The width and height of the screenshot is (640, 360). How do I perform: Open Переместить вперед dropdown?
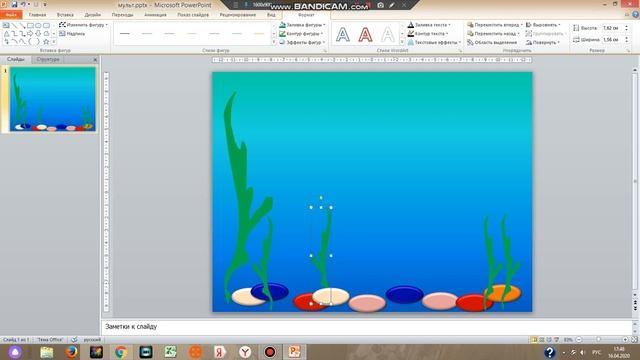click(495, 25)
